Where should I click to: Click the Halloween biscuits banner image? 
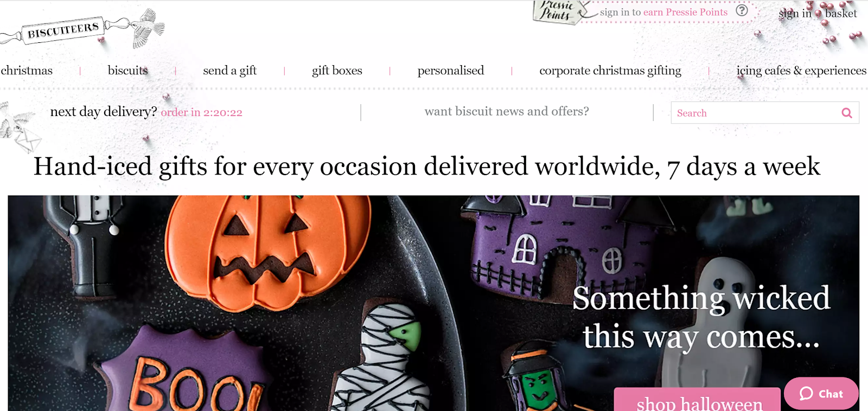(433, 303)
